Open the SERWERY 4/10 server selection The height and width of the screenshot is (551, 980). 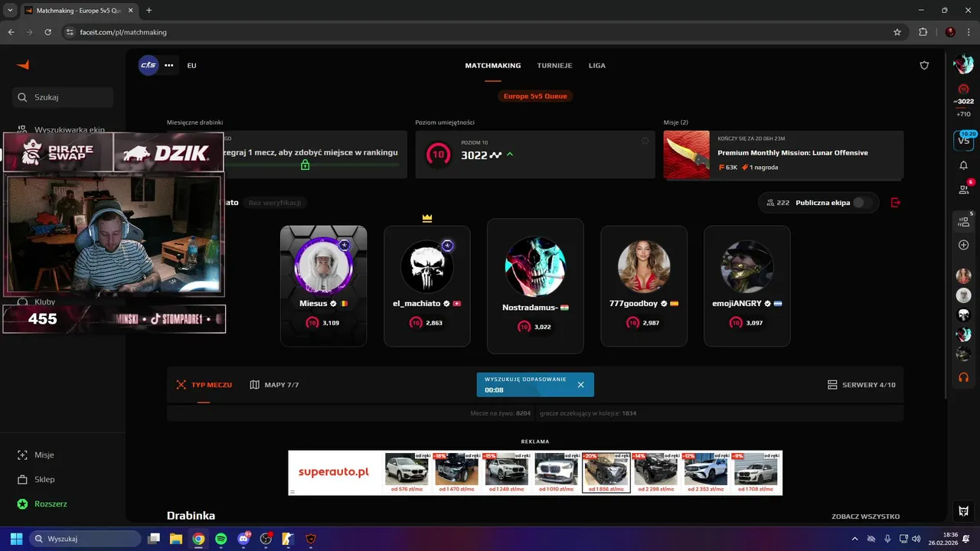pos(861,385)
